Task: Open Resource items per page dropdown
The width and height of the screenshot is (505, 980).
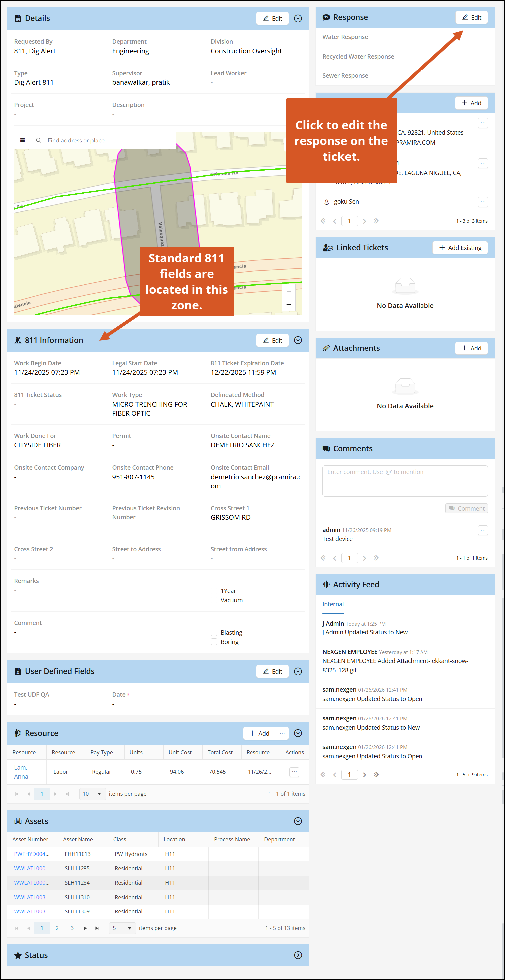Action: tap(92, 794)
